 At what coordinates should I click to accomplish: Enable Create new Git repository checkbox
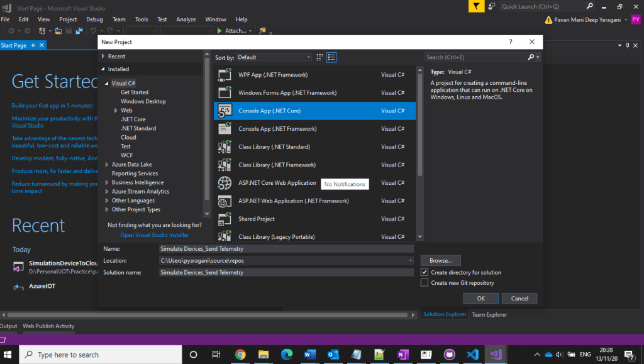click(x=425, y=283)
